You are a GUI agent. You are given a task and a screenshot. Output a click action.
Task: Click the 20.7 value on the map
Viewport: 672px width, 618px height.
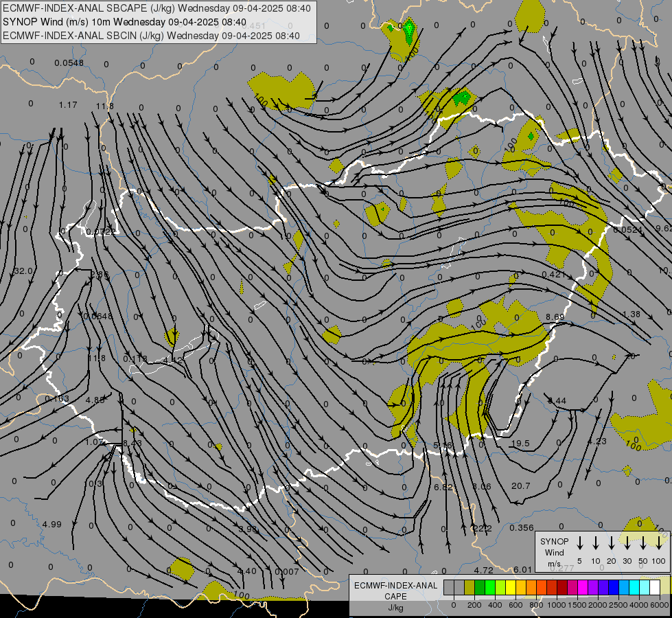pos(521,486)
